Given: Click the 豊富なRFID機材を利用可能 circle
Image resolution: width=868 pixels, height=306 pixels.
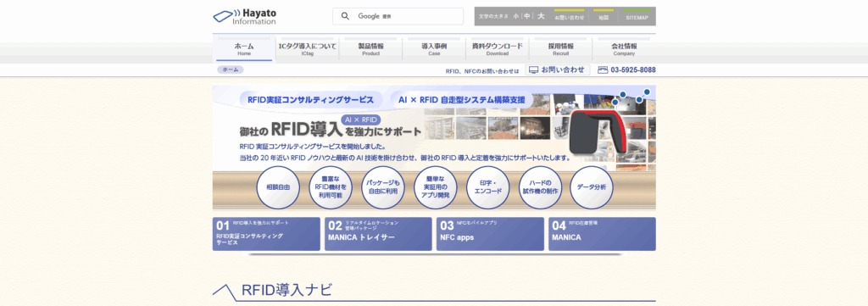Looking at the screenshot, I should (331, 187).
